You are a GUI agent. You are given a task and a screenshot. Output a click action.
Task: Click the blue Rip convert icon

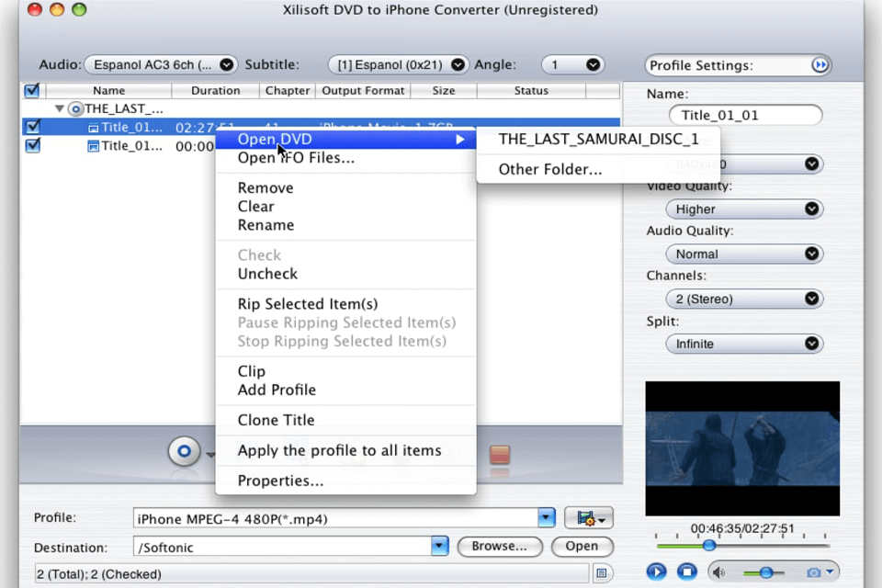pyautogui.click(x=184, y=451)
